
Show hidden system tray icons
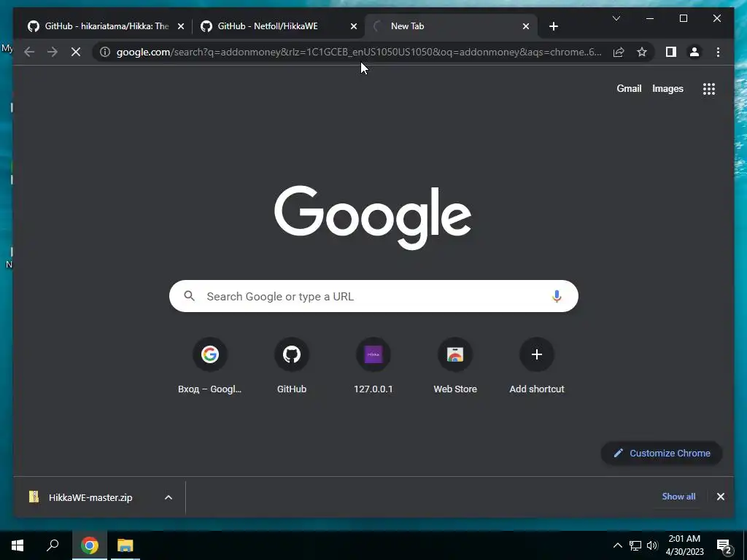coord(617,545)
